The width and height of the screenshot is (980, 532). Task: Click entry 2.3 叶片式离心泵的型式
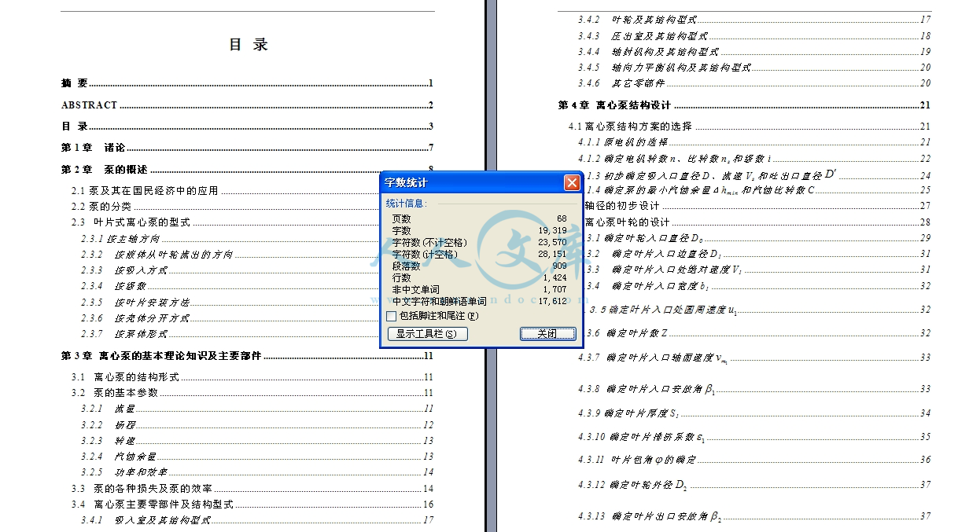point(225,222)
